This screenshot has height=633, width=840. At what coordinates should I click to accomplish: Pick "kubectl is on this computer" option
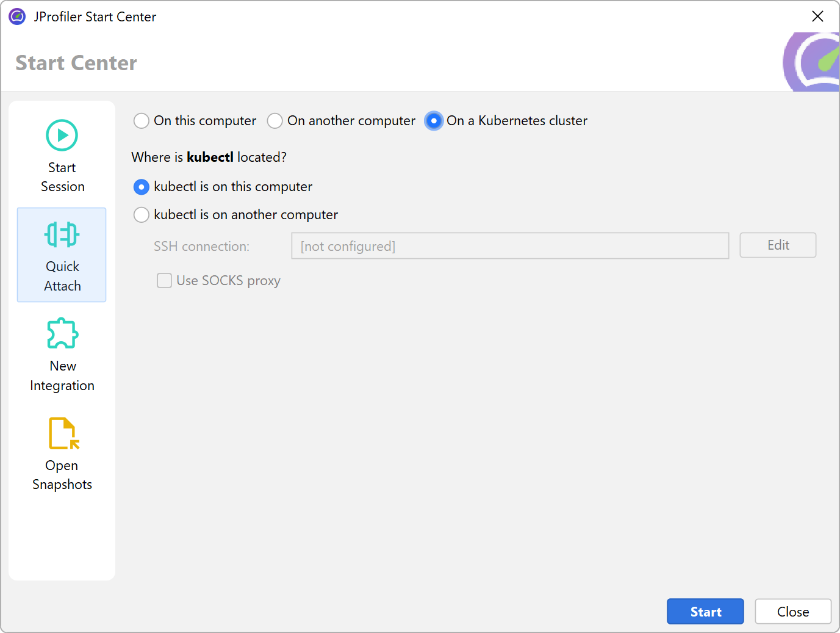(x=142, y=187)
